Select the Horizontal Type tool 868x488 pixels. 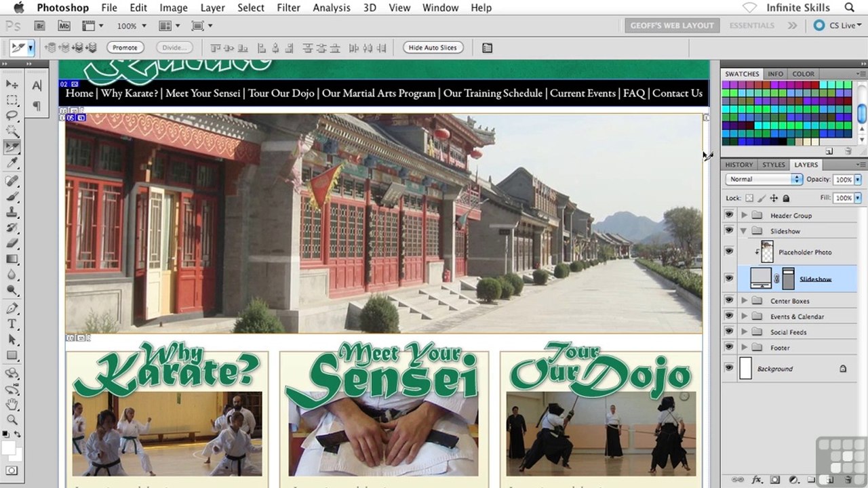(12, 324)
